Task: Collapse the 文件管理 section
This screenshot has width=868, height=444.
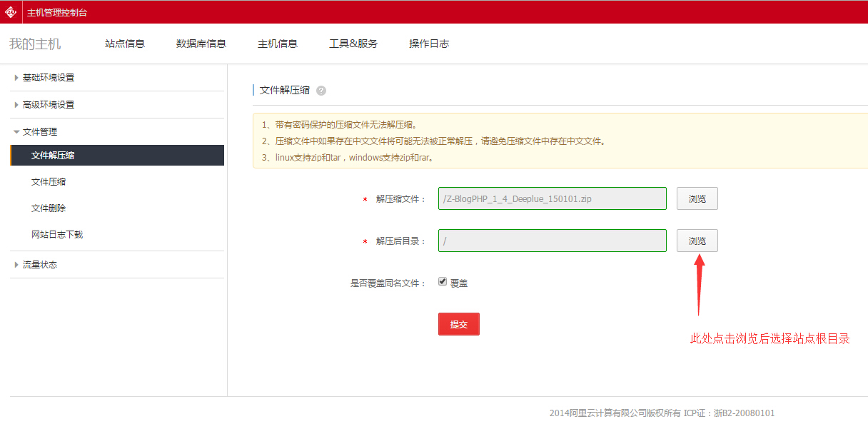Action: (39, 132)
